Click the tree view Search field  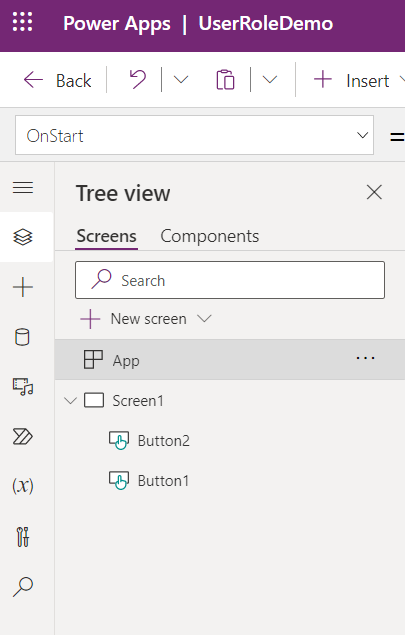230,280
